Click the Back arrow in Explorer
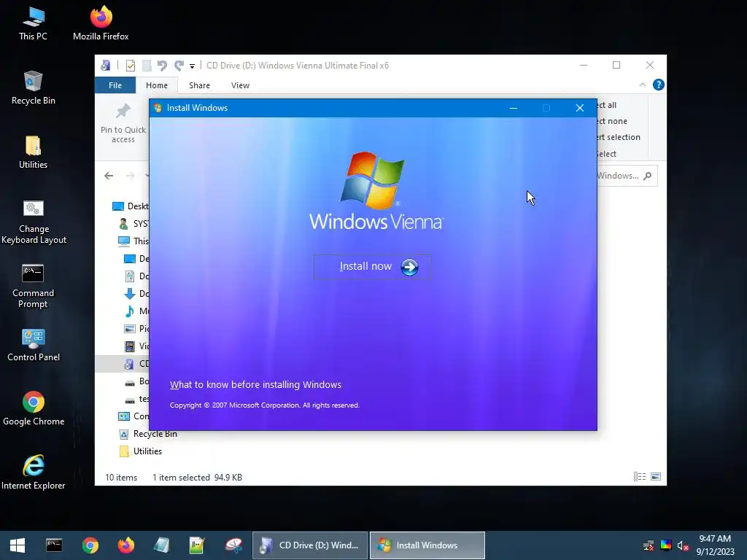Viewport: 747px width, 560px height. click(109, 176)
